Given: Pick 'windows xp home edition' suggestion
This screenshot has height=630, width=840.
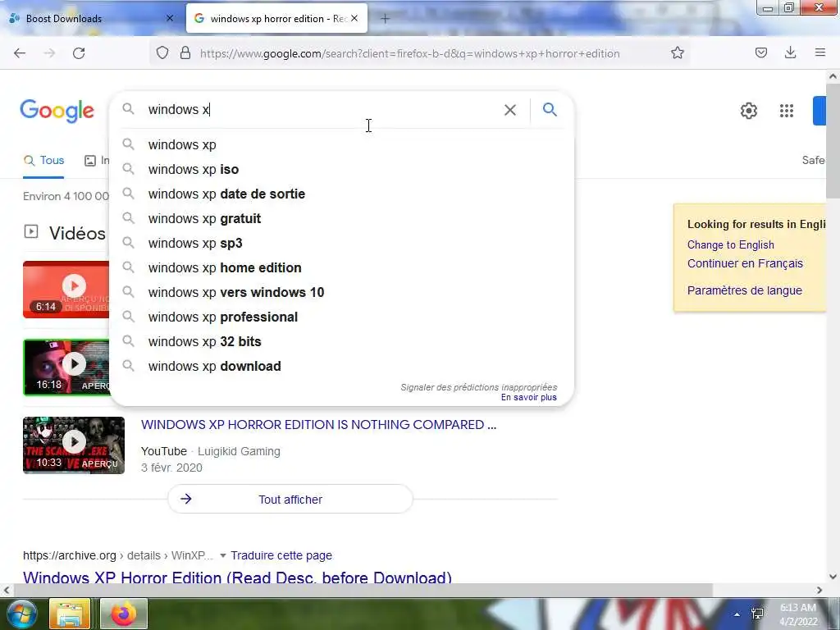Looking at the screenshot, I should click(343, 268).
